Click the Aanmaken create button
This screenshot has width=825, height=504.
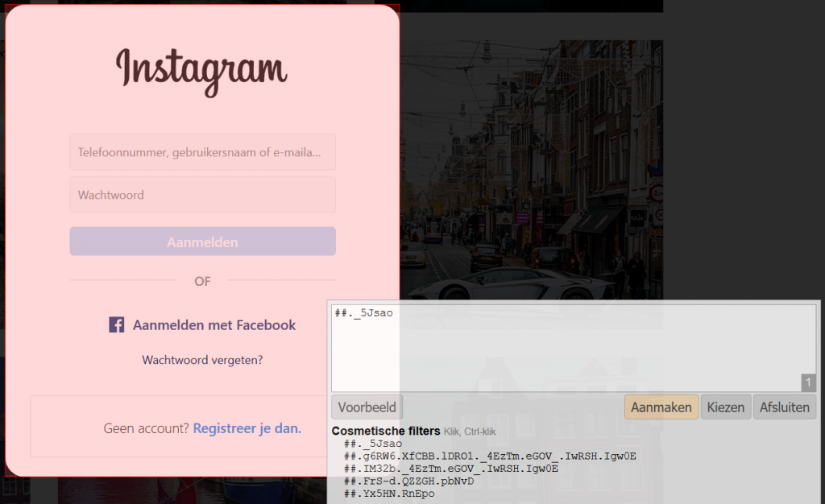click(x=661, y=407)
